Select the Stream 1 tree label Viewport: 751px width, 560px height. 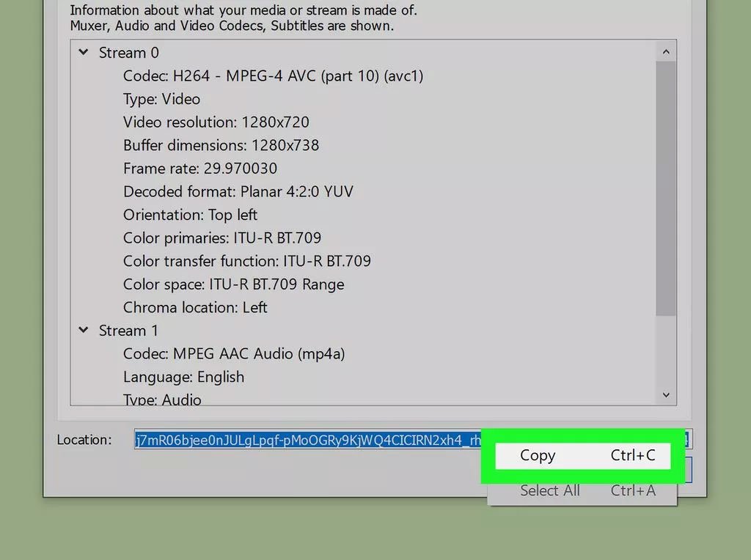(x=128, y=331)
